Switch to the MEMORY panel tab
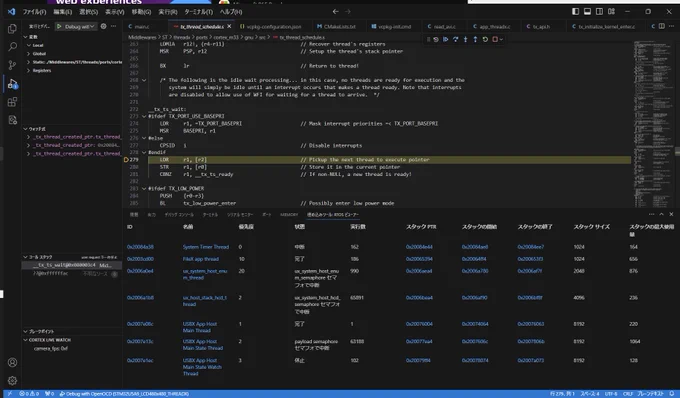This screenshot has width=680, height=398. click(x=289, y=215)
